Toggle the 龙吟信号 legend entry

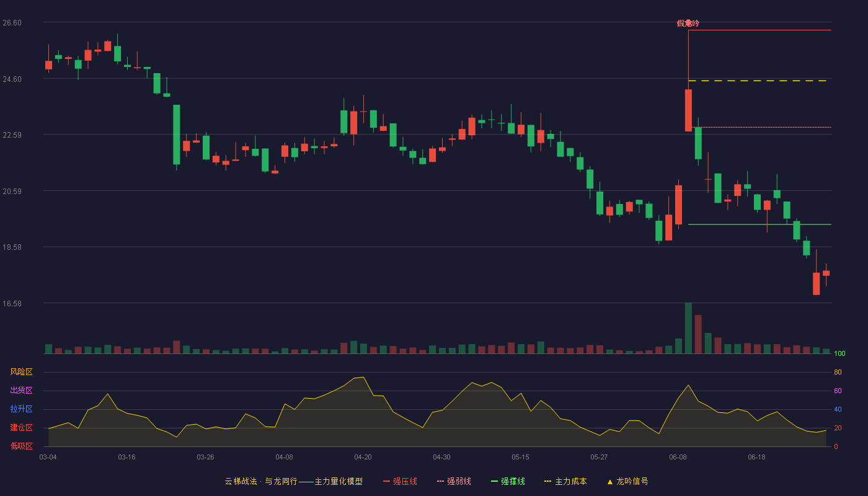[x=627, y=481]
